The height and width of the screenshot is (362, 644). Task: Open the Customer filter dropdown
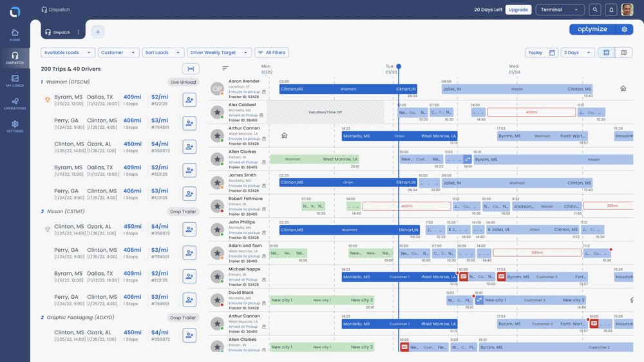coord(118,53)
